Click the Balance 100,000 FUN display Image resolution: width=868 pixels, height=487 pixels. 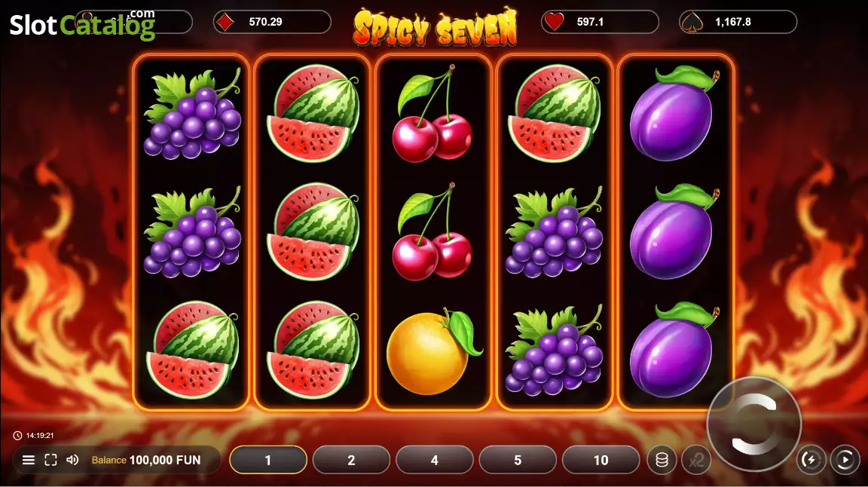145,460
